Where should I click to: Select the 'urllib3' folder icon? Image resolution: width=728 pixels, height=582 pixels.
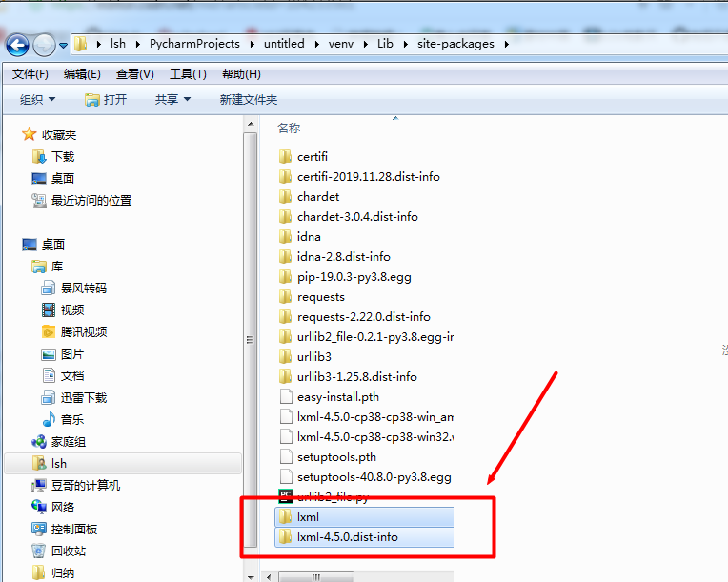(x=285, y=357)
